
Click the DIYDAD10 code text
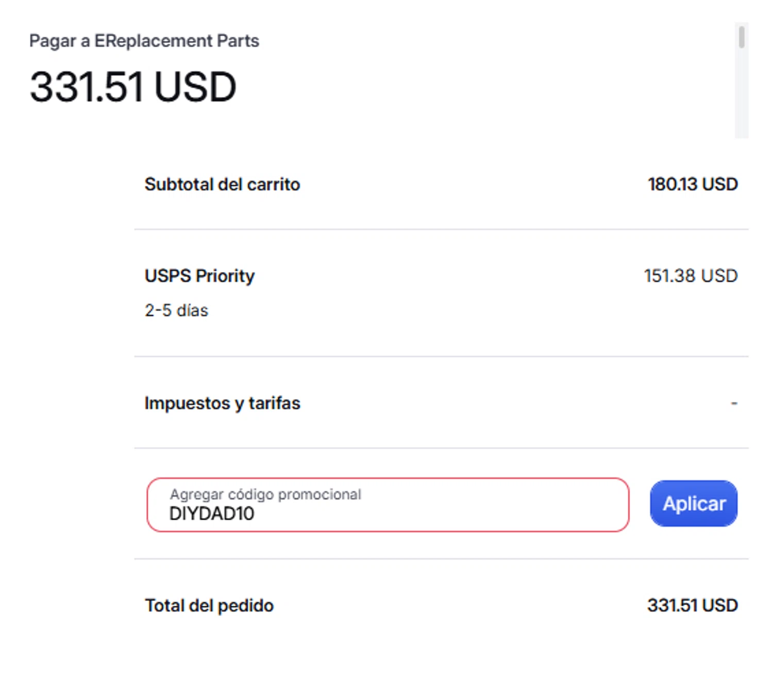[x=212, y=514]
